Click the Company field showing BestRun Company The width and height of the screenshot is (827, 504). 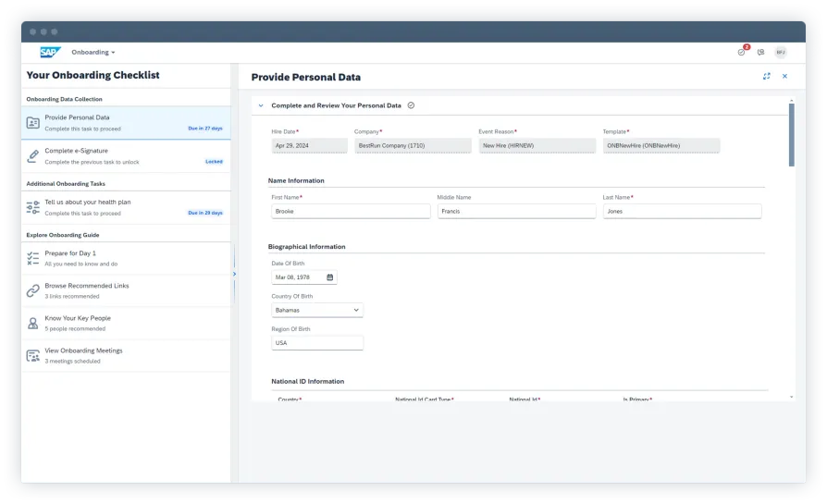[413, 145]
